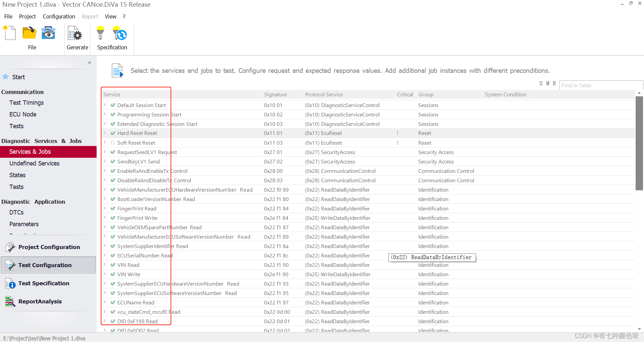644x342 pixels.
Task: Select Services & Jobs in sidebar
Action: pyautogui.click(x=48, y=152)
